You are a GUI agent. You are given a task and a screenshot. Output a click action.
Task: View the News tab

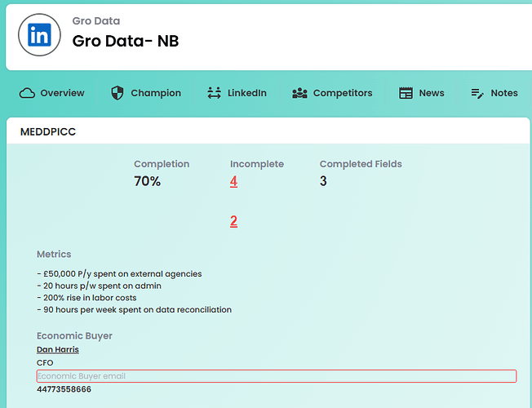coord(422,93)
